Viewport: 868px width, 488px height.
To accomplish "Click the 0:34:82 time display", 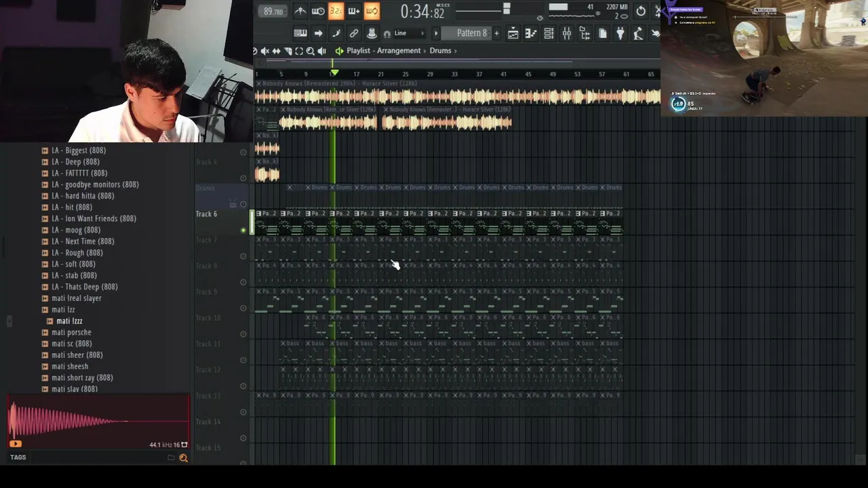I will coord(422,12).
